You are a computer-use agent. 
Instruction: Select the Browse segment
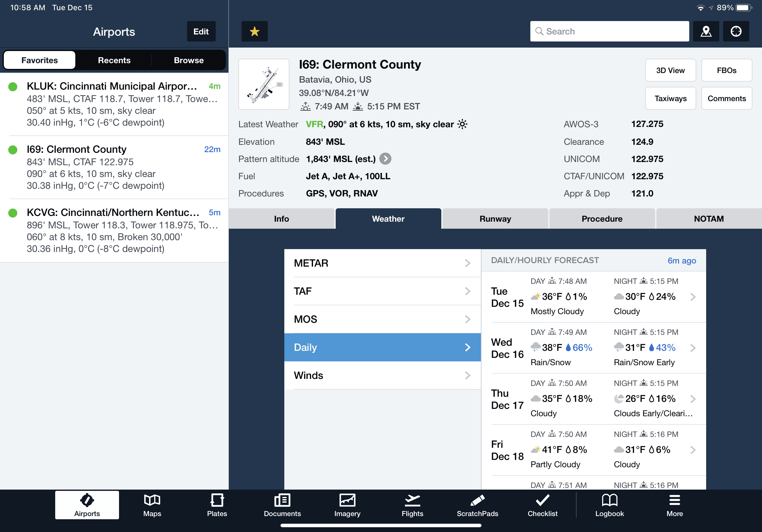click(x=189, y=60)
